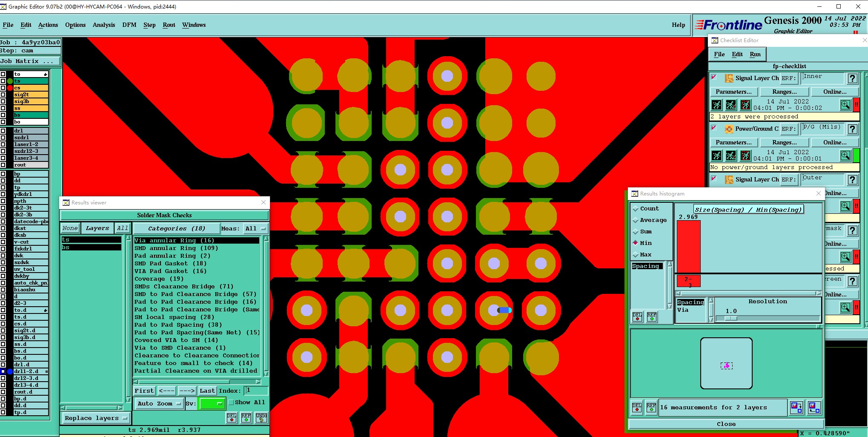Click the second run icon in Power/Ground row
868x437 pixels.
[x=731, y=155]
